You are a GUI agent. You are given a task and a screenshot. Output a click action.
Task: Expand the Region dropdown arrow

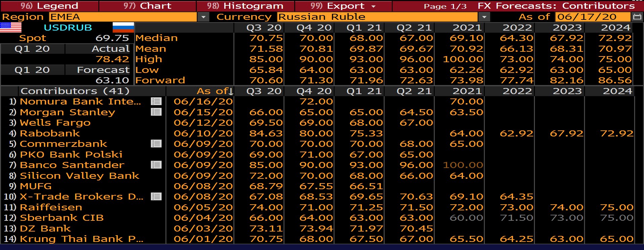pos(203,17)
